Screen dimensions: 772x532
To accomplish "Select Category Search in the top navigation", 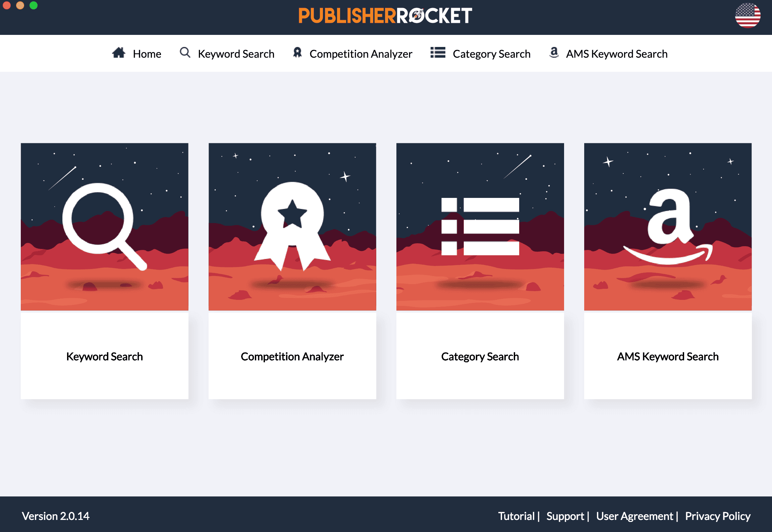I will pos(492,54).
